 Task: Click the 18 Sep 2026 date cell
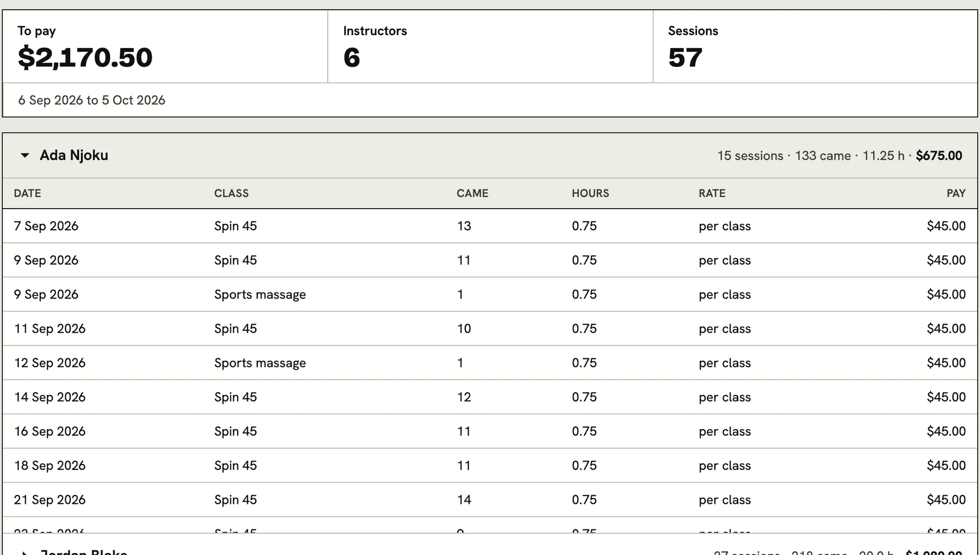(x=50, y=466)
